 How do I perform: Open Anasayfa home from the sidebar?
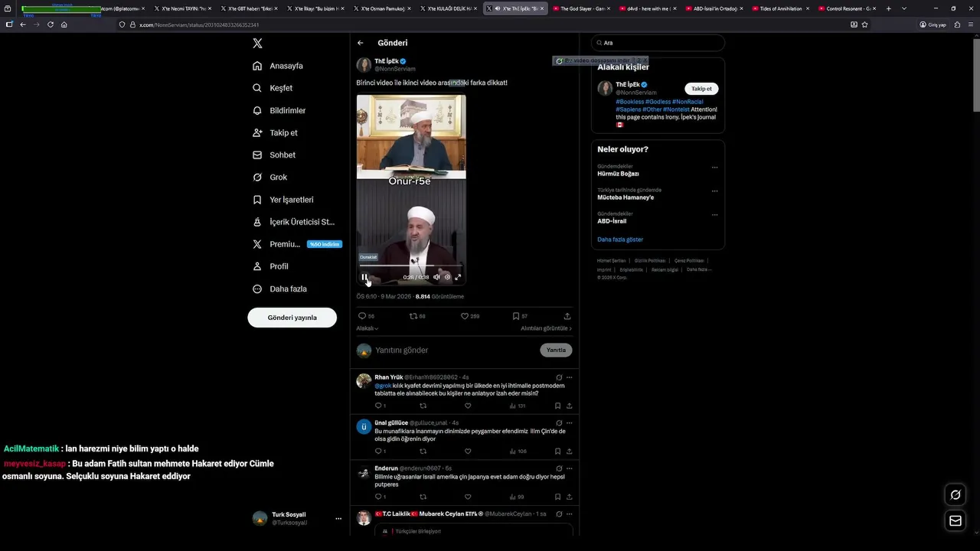(x=278, y=66)
